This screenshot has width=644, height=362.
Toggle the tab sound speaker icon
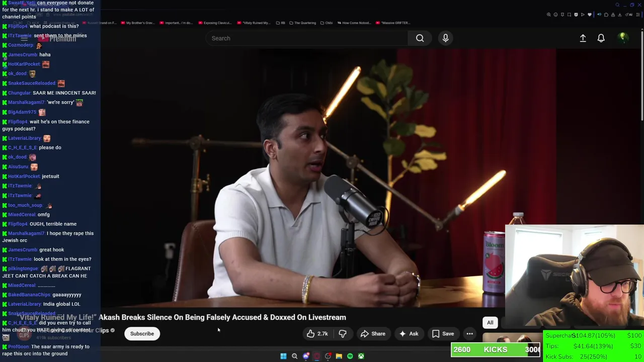pos(599,15)
